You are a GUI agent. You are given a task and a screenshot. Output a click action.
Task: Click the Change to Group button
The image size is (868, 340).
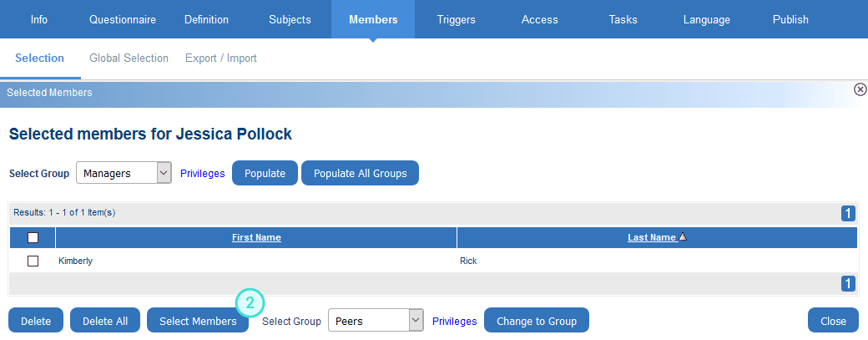point(537,321)
